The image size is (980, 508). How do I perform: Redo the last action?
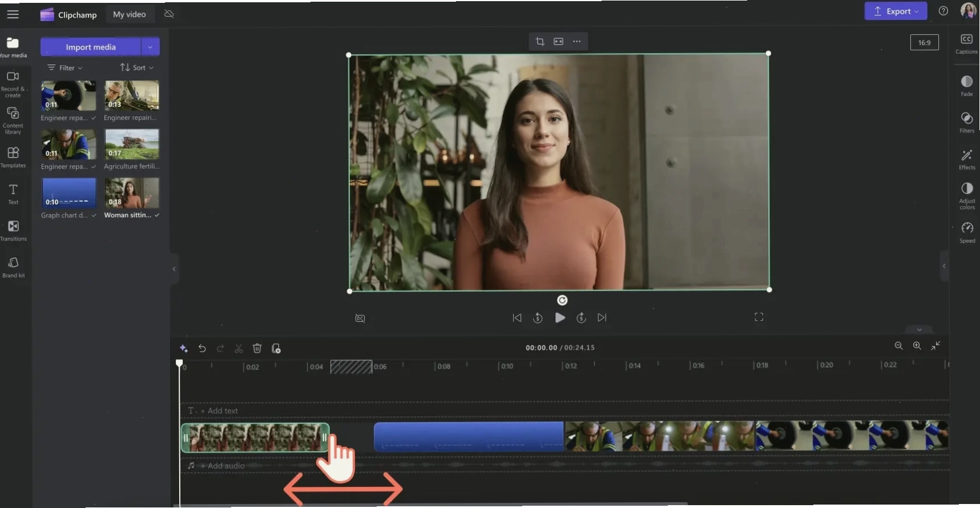tap(220, 348)
